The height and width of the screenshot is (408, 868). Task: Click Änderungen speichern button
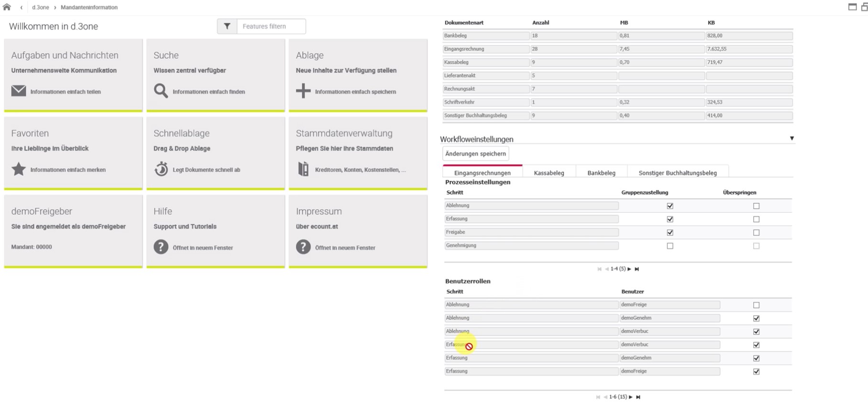475,154
